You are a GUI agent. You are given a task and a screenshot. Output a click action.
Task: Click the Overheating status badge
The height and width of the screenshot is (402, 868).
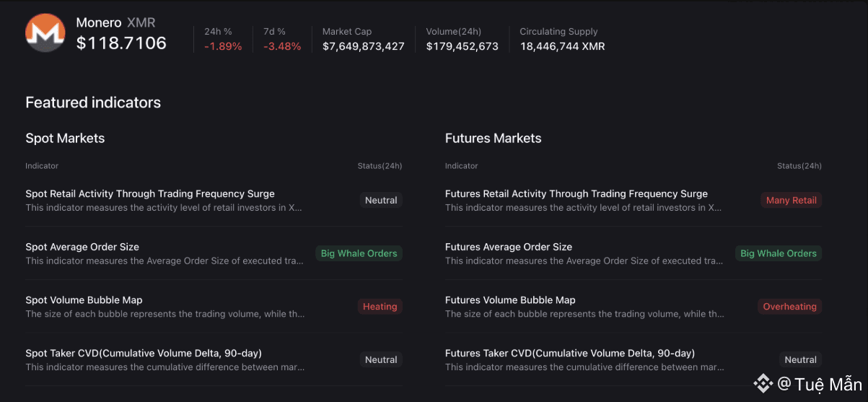(x=789, y=307)
